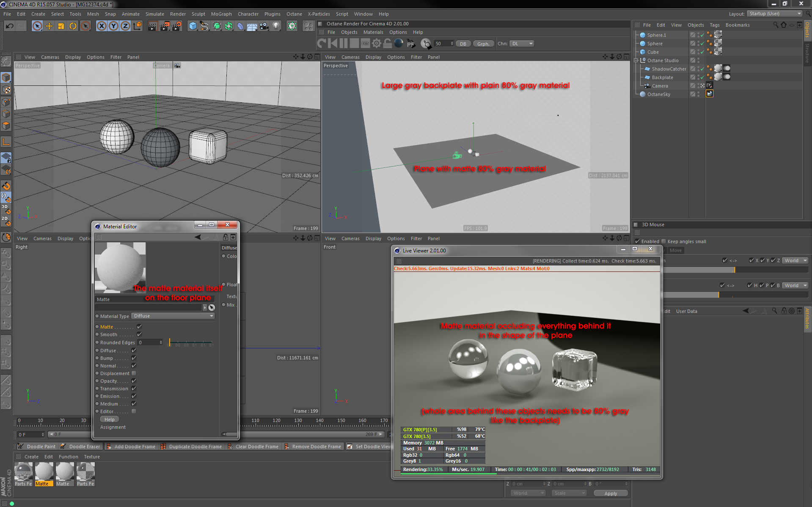Click the Add Doodle Frame button
The image size is (812, 507).
tap(131, 447)
